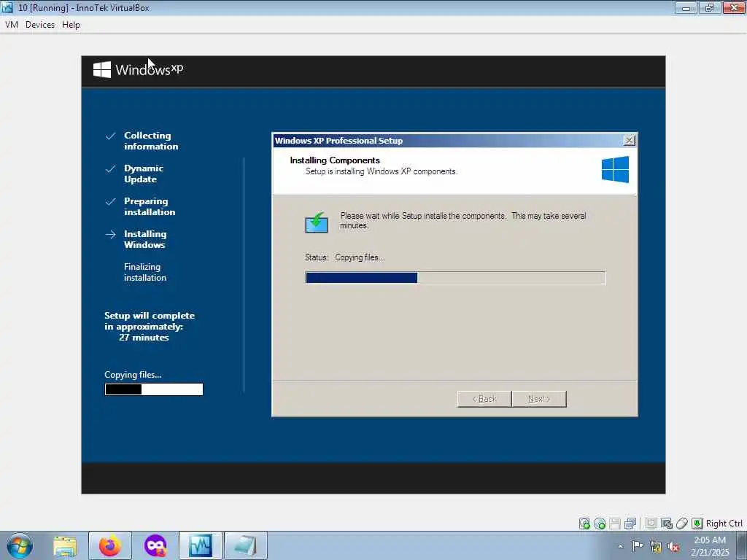
Task: Open the VM menu
Action: pos(12,25)
